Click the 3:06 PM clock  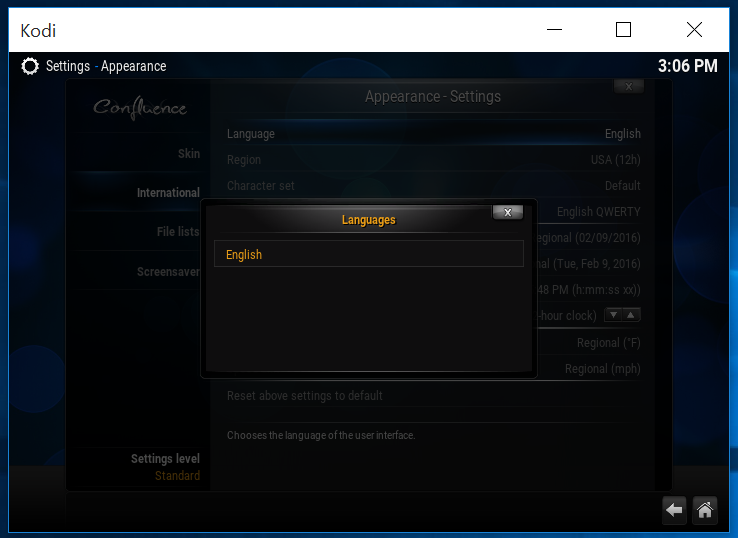coord(687,66)
